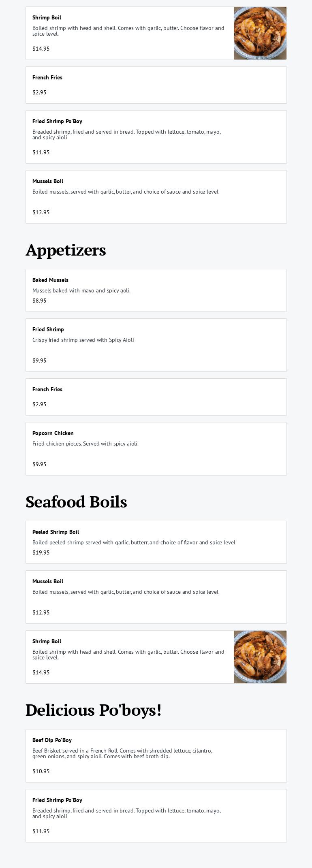Click the top Fried Shrimp Po'Boy title

[x=57, y=121]
